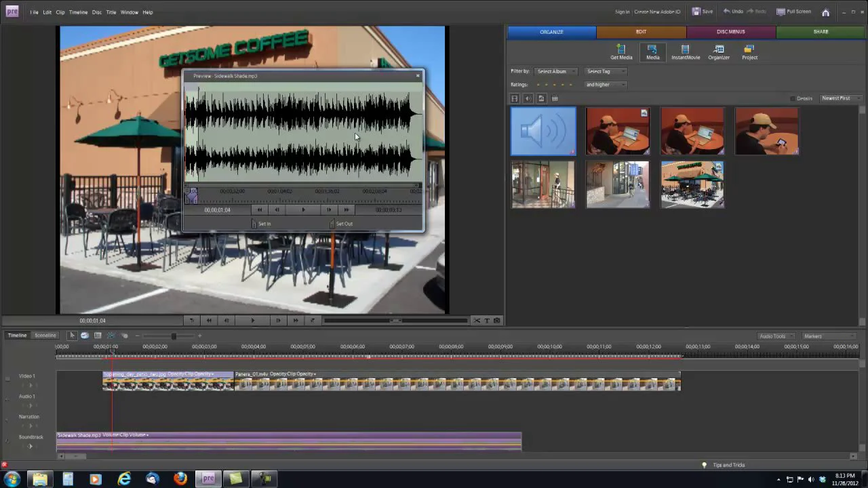The height and width of the screenshot is (488, 868).
Task: Switch to the DISC MENUS tab
Action: pos(731,32)
